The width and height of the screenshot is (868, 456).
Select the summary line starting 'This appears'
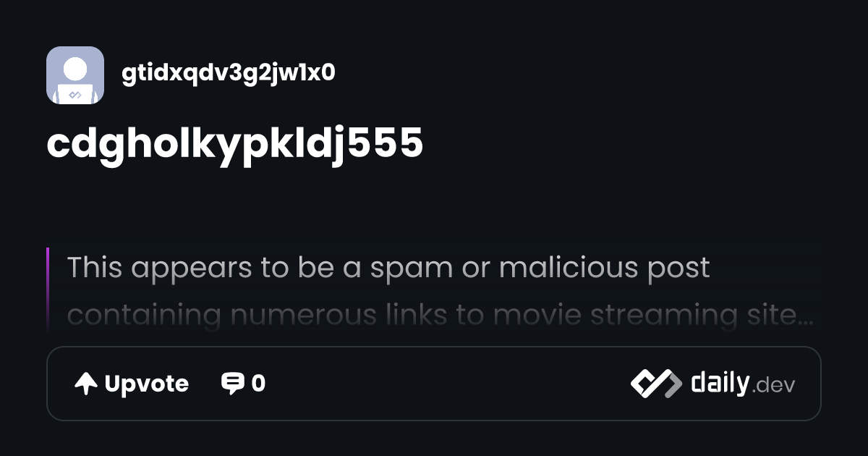point(389,268)
